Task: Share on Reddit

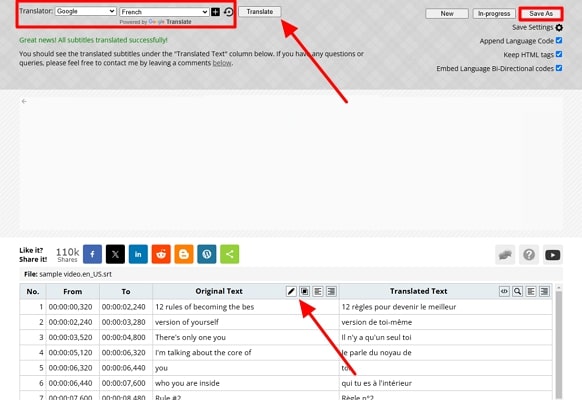Action: click(161, 254)
